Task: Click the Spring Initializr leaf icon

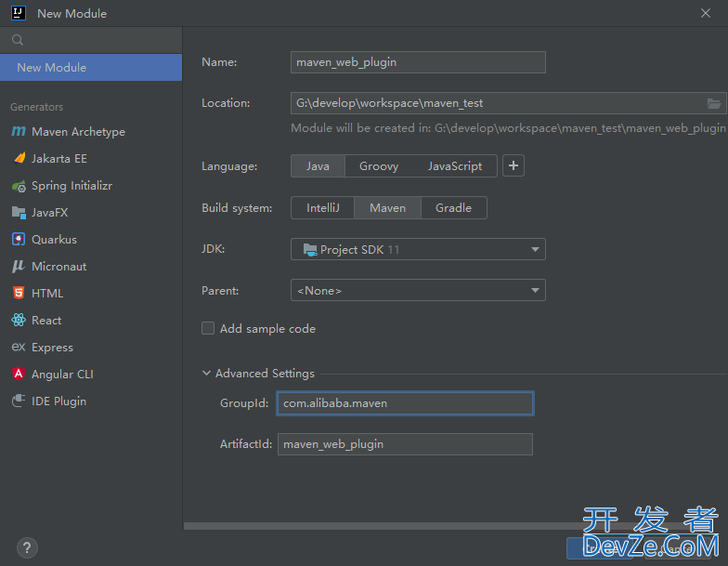Action: [19, 186]
